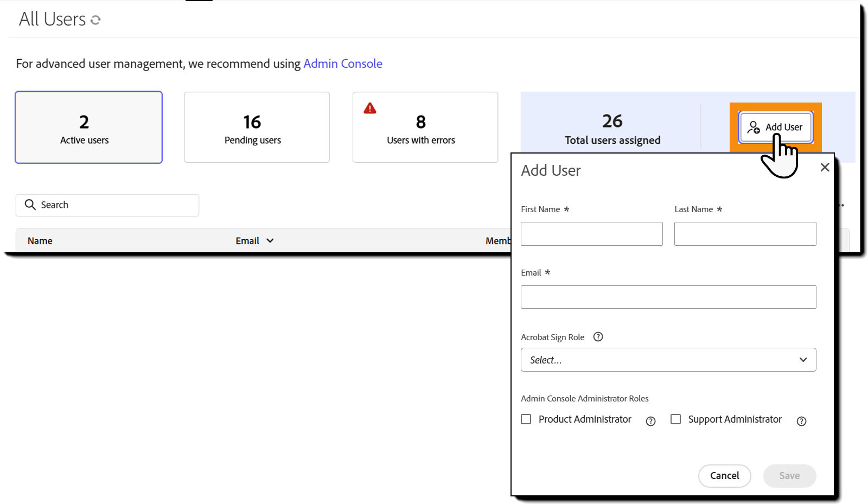Open help for Acrobat Sign Role
The height and width of the screenshot is (504, 868).
(598, 337)
